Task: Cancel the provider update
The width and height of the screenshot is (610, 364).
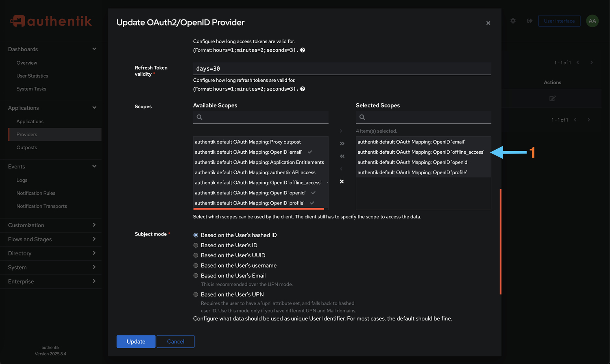Action: [x=175, y=341]
